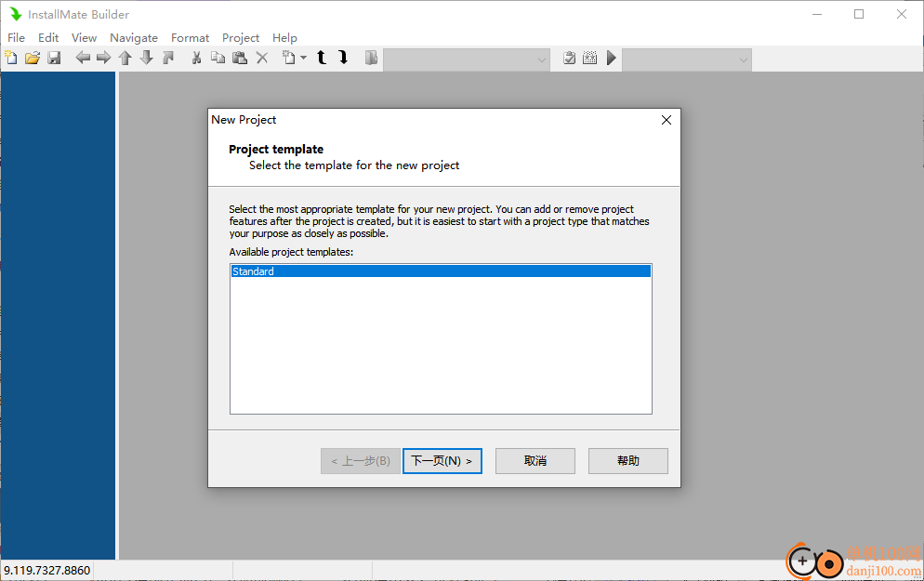Viewport: 924px width, 581px height.
Task: Click the Paste clipboard icon
Action: (x=240, y=58)
